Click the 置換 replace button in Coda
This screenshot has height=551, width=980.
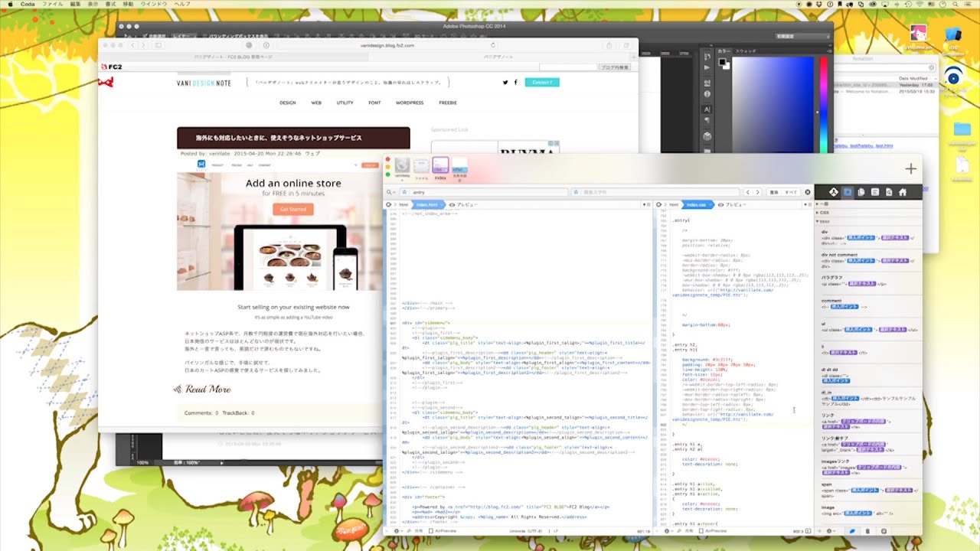774,192
